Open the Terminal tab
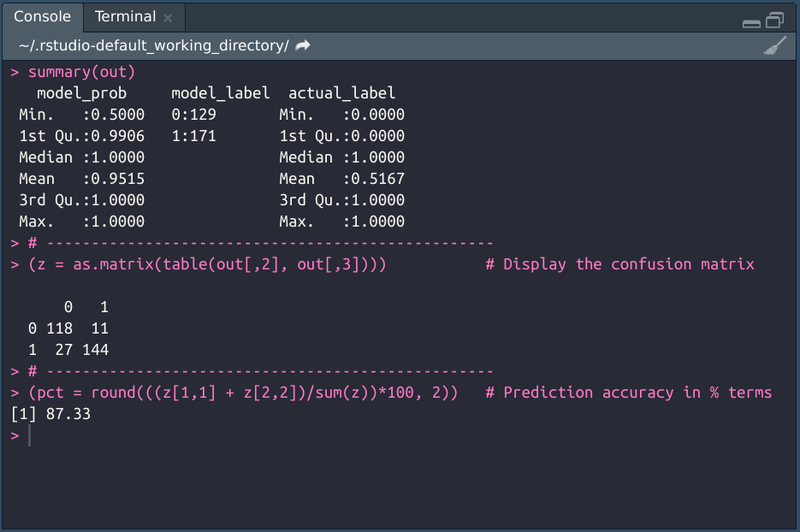 [125, 17]
